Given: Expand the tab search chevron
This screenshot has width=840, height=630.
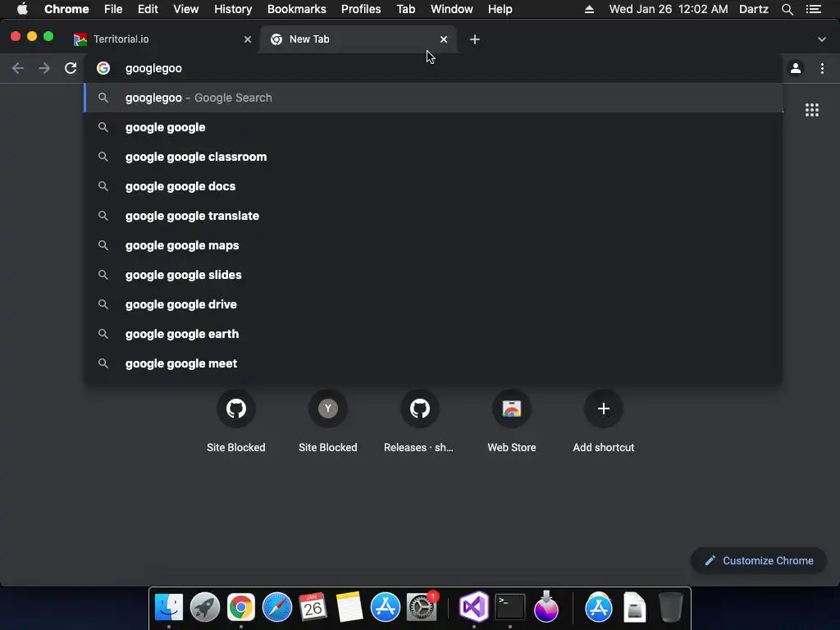Looking at the screenshot, I should coord(821,39).
